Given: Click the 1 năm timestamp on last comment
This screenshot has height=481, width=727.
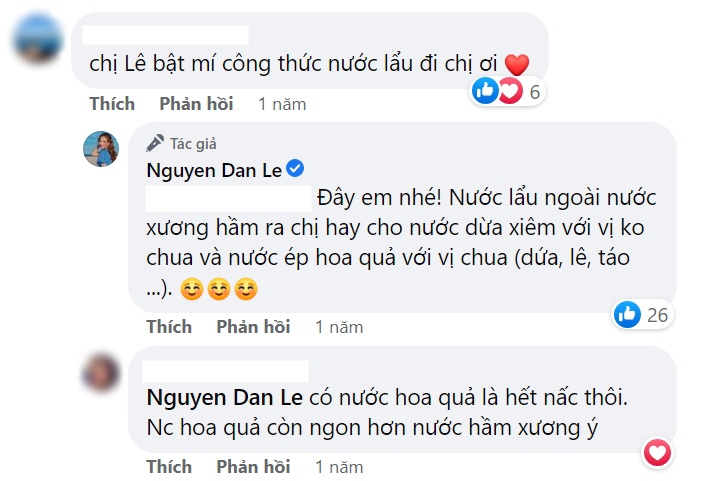Looking at the screenshot, I should [339, 467].
